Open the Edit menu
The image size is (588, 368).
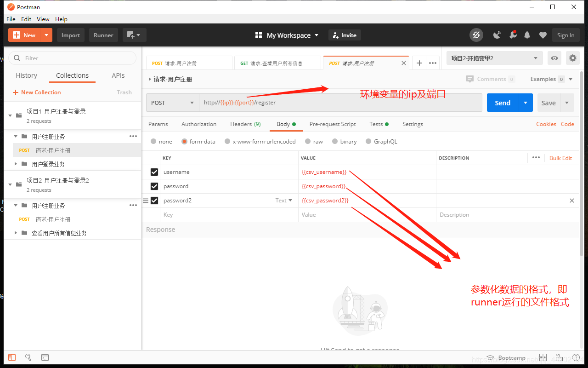26,19
